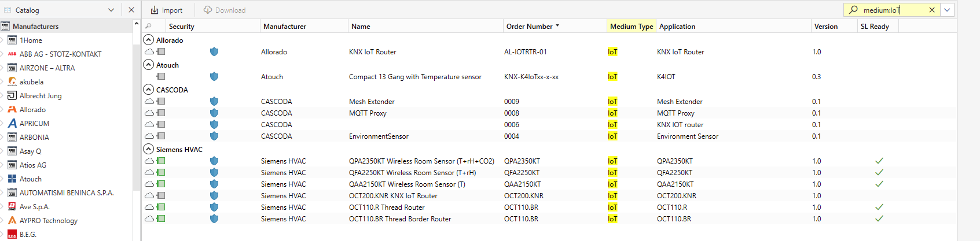
Task: Click the Environment Sensor application cell
Action: [687, 136]
